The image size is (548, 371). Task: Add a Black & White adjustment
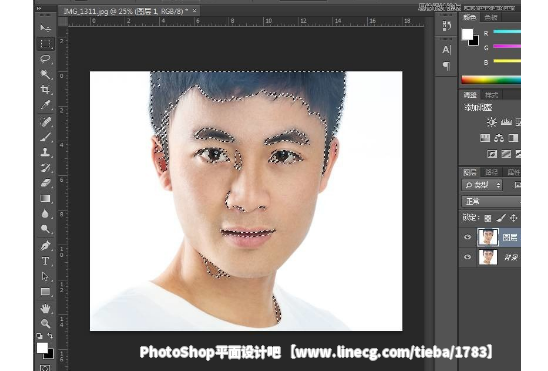tap(513, 138)
